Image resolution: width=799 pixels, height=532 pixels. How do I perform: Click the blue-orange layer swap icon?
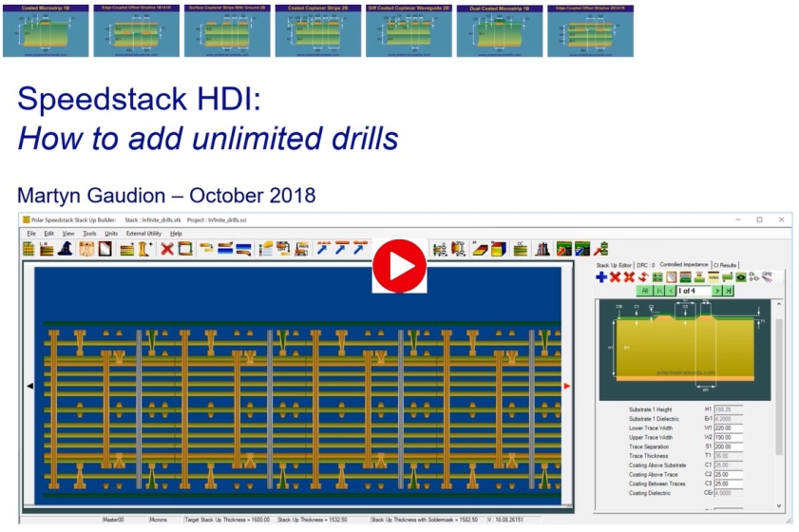click(225, 249)
